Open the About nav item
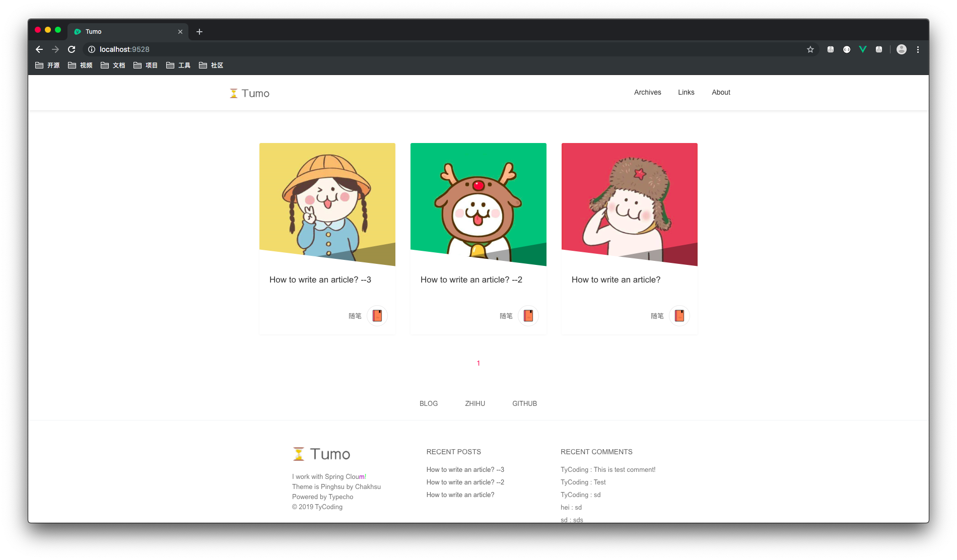The width and height of the screenshot is (957, 560). (721, 92)
